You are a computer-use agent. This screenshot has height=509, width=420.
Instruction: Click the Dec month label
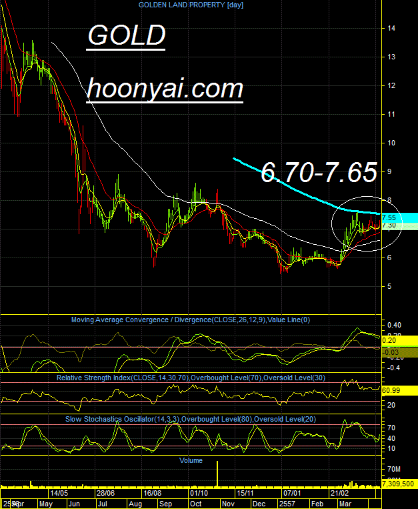point(259,504)
